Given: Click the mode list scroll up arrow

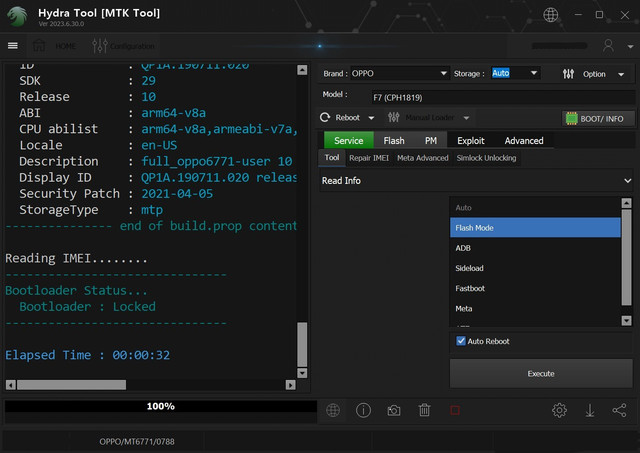Looking at the screenshot, I should coord(627,203).
